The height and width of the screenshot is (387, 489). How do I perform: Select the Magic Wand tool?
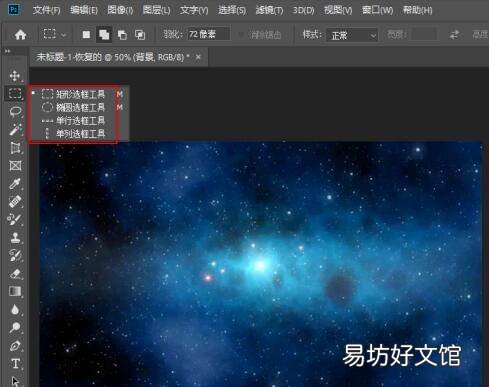(x=15, y=130)
